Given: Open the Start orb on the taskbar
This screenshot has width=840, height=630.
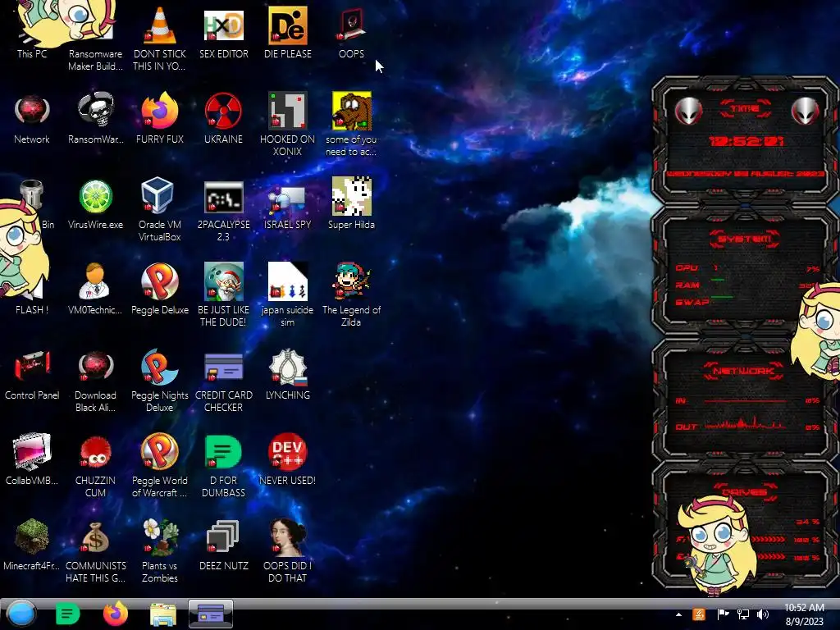Looking at the screenshot, I should (x=21, y=614).
